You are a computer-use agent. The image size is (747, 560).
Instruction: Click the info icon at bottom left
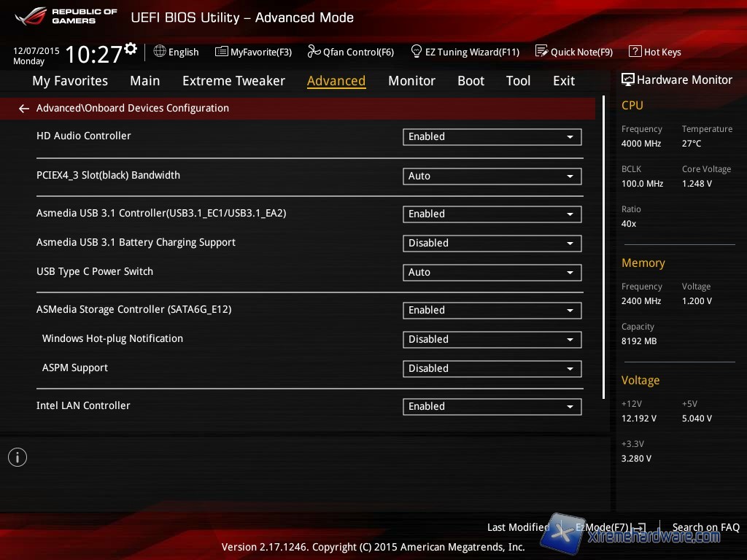(x=18, y=457)
